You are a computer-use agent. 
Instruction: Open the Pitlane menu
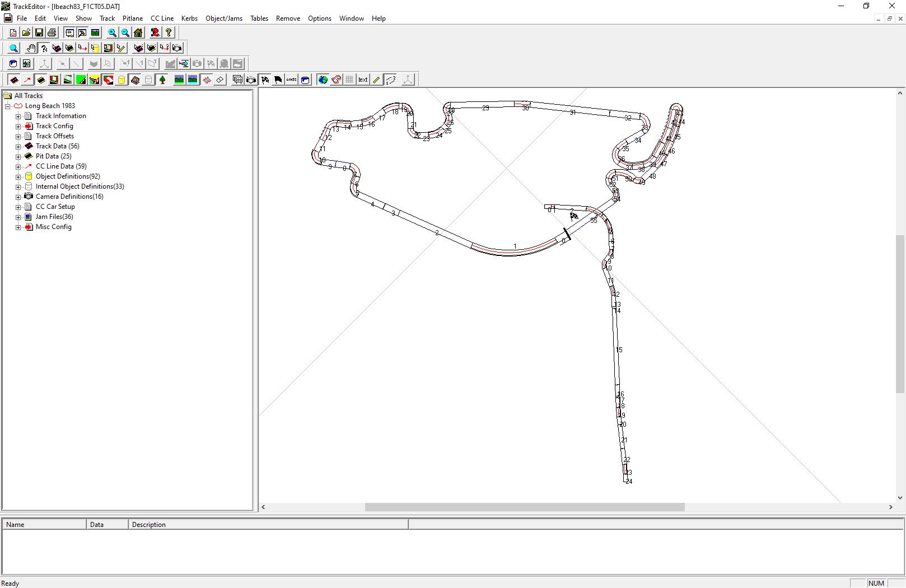tap(133, 18)
